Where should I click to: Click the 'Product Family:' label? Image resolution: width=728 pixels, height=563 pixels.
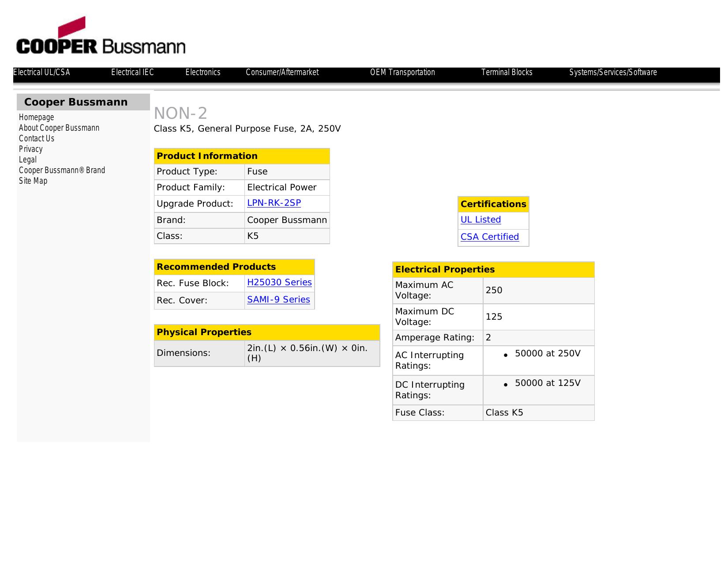pyautogui.click(x=191, y=188)
